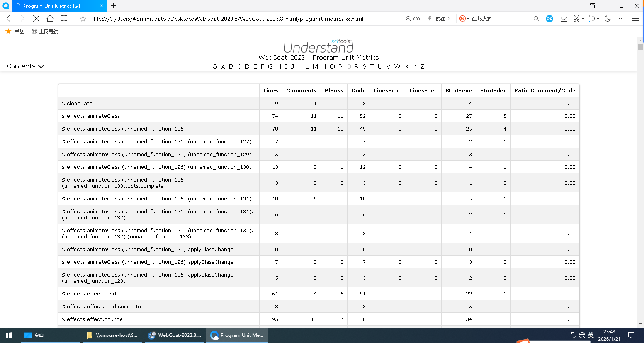644x343 pixels.
Task: Open the downloads arrow icon
Action: pos(564,19)
